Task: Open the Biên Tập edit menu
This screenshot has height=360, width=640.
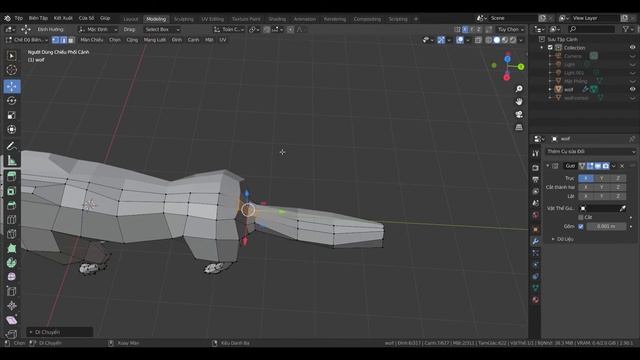Action: (x=38, y=18)
